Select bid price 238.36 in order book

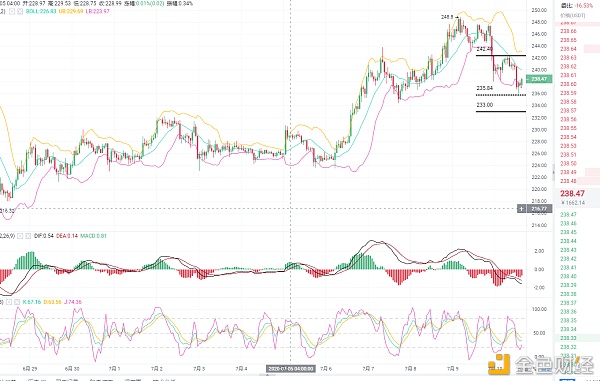point(568,312)
